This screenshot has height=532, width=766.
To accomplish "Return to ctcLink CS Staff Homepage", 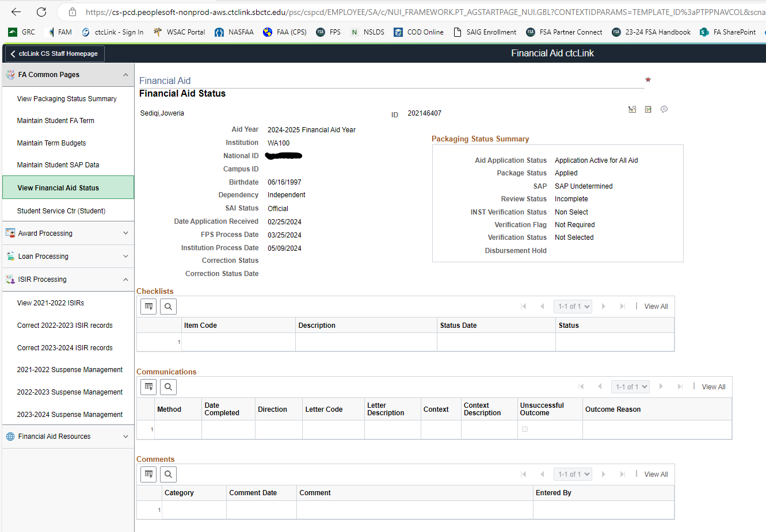I will pyautogui.click(x=55, y=53).
